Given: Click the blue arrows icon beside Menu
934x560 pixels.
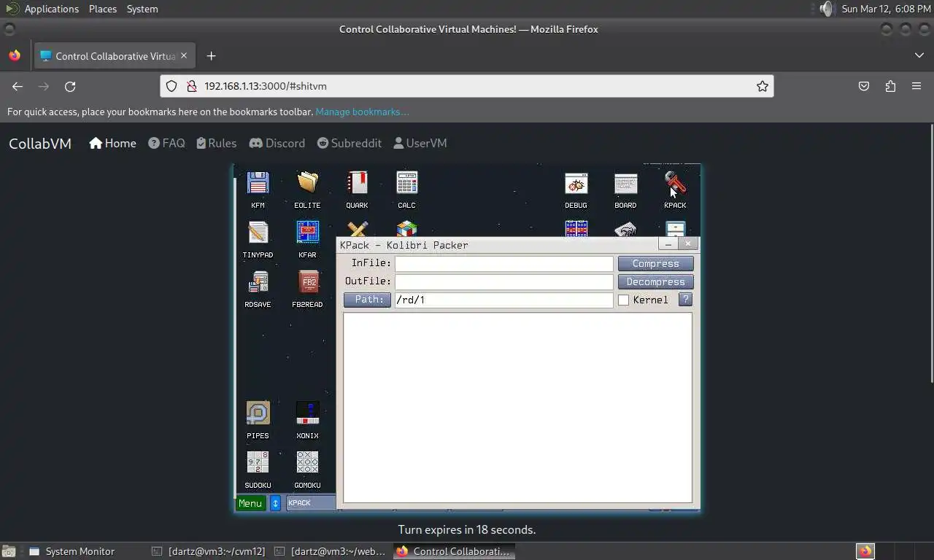Looking at the screenshot, I should pyautogui.click(x=275, y=503).
